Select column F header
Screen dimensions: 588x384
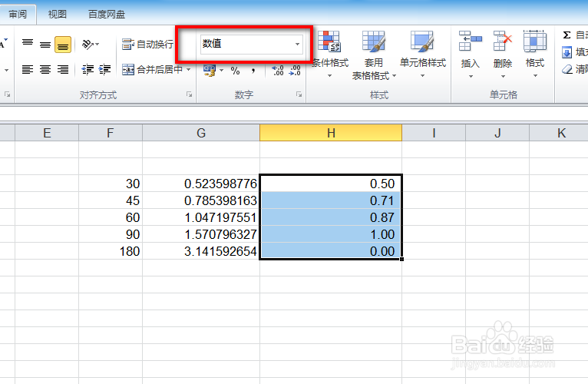point(111,133)
